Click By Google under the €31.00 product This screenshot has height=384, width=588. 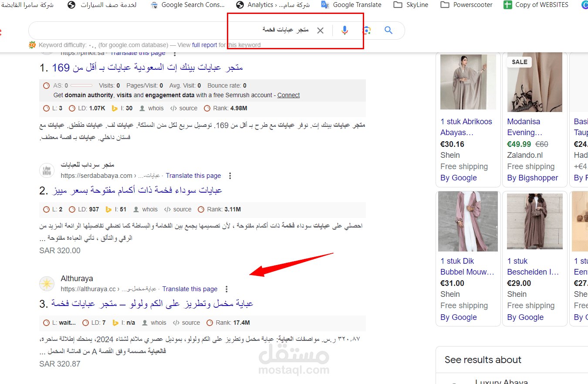tap(459, 317)
